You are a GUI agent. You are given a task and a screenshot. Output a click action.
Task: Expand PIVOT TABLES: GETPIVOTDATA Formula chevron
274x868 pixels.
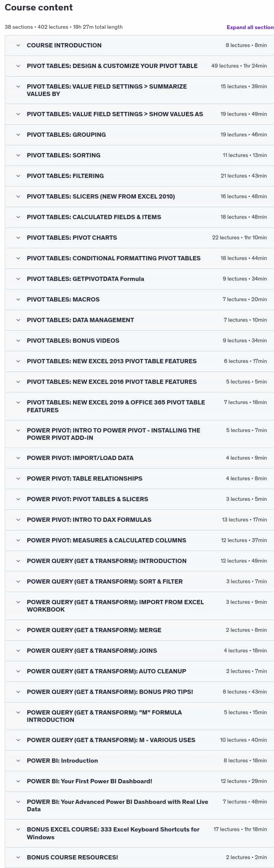18,279
